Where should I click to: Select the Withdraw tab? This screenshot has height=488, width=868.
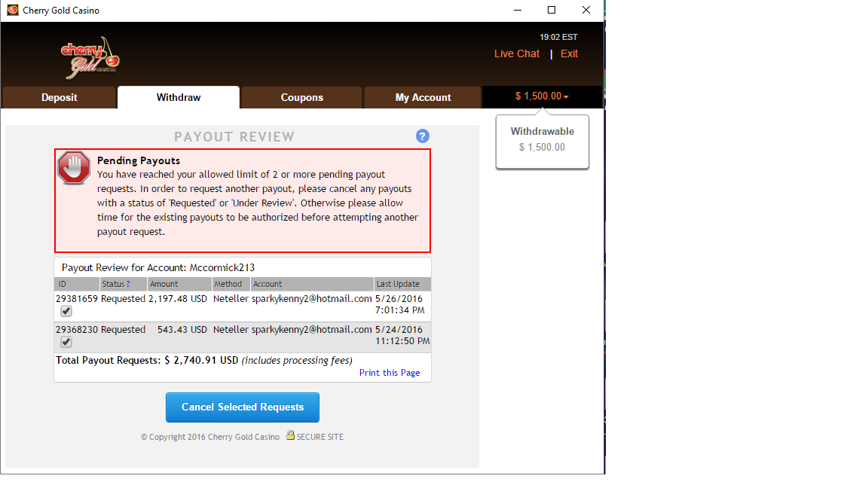pyautogui.click(x=179, y=97)
